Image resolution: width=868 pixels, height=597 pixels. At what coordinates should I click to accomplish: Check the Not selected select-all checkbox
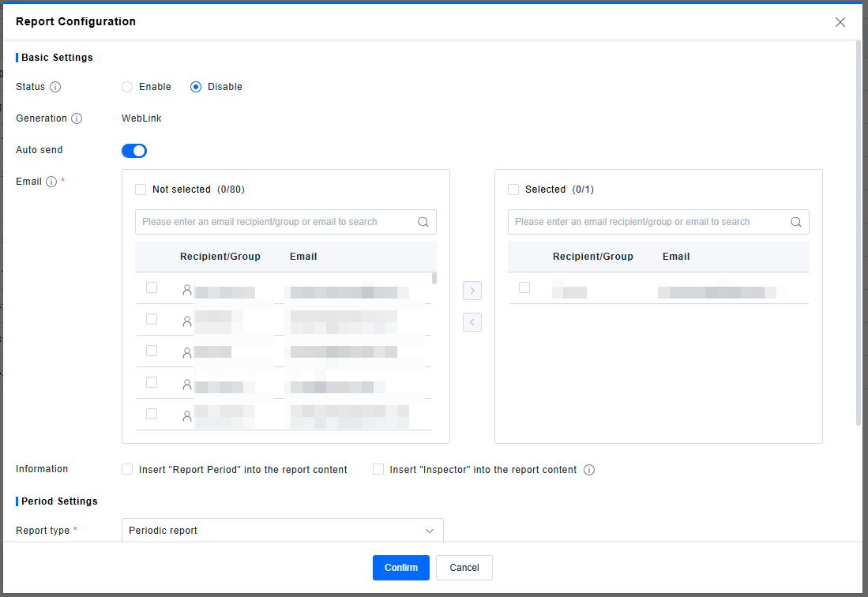[x=141, y=190]
